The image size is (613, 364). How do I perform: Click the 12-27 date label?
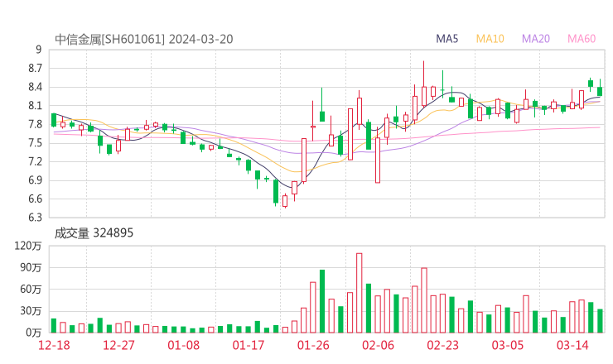point(118,346)
